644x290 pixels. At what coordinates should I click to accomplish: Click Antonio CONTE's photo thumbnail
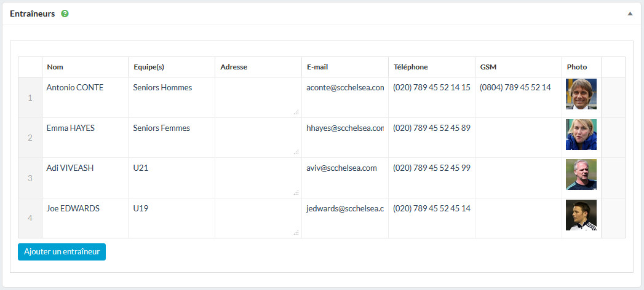[581, 94]
